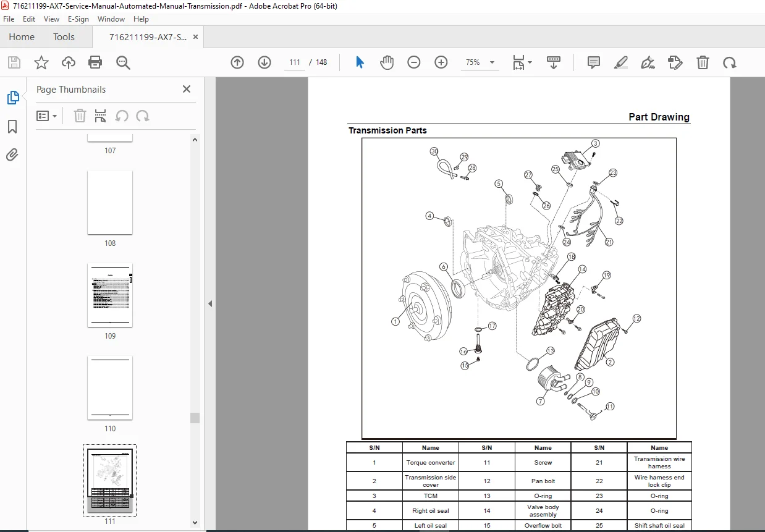Screen dimensions: 765x532
Task: Go to next page arrow
Action: [264, 62]
